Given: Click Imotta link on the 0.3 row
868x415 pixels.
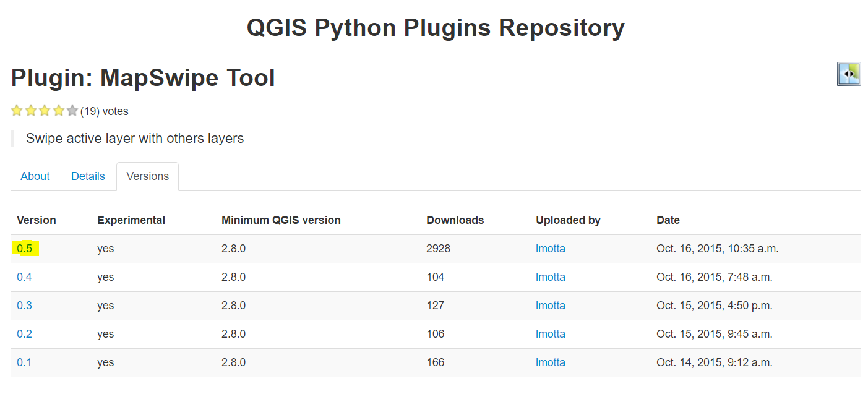Looking at the screenshot, I should click(550, 305).
